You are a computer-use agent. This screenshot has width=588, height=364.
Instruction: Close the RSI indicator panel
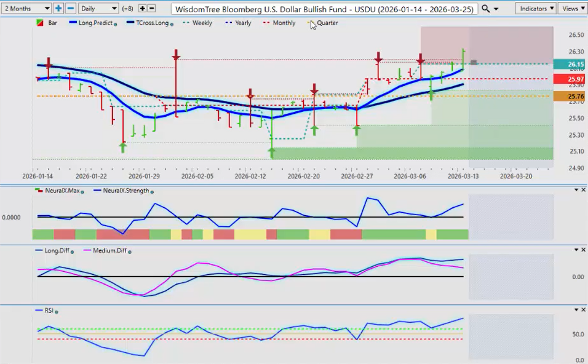583,311
